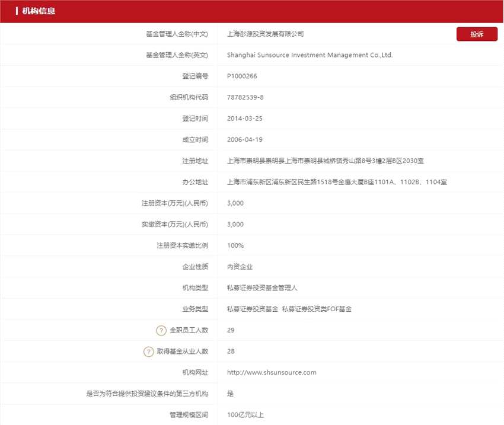Viewport: 504px width, 425px height.
Task: Click the 是 value for third-party institution
Action: click(230, 394)
